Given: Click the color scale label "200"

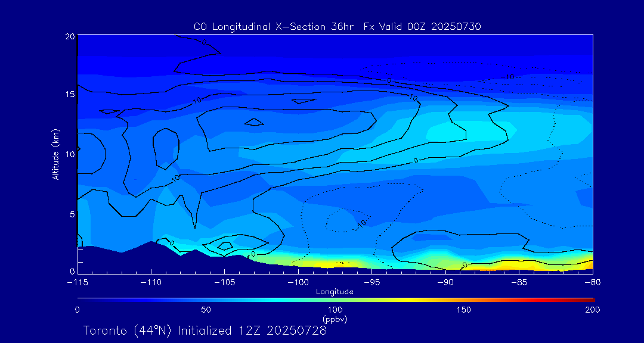Looking at the screenshot, I should 593,310.
